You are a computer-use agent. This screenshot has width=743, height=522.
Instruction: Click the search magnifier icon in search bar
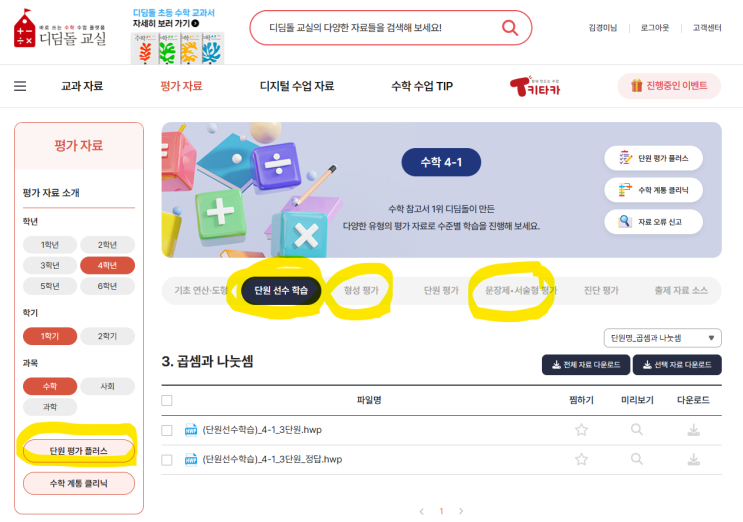pos(509,27)
